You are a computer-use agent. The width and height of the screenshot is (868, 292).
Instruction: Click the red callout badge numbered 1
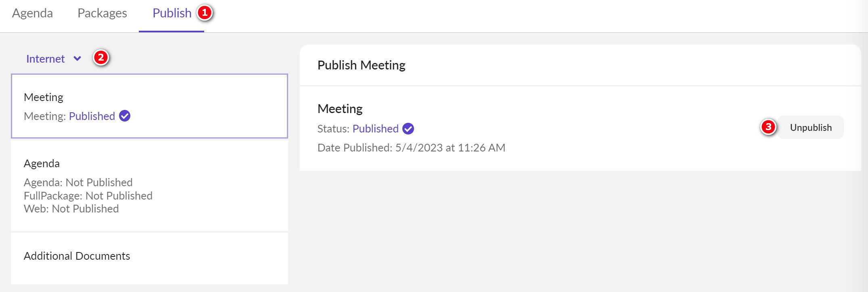(x=206, y=13)
